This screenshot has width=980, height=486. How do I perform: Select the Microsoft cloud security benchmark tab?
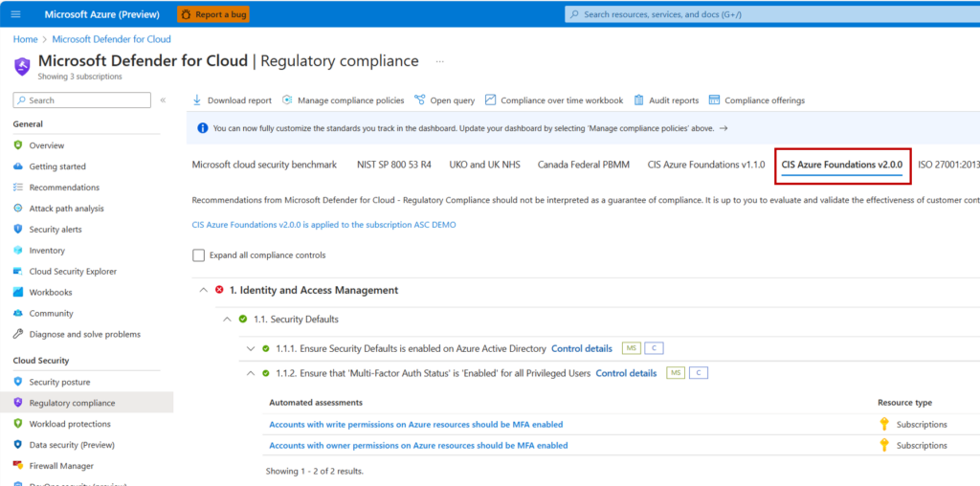264,165
